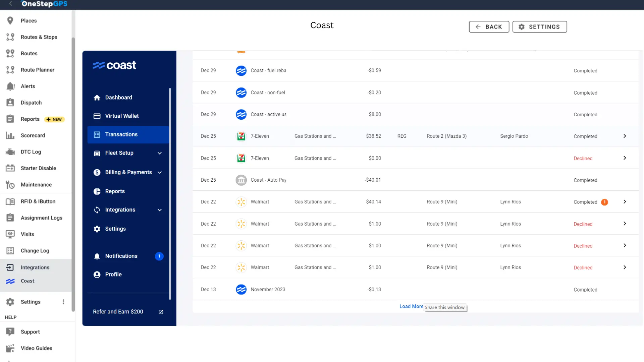Click the Support help icon

(x=10, y=332)
